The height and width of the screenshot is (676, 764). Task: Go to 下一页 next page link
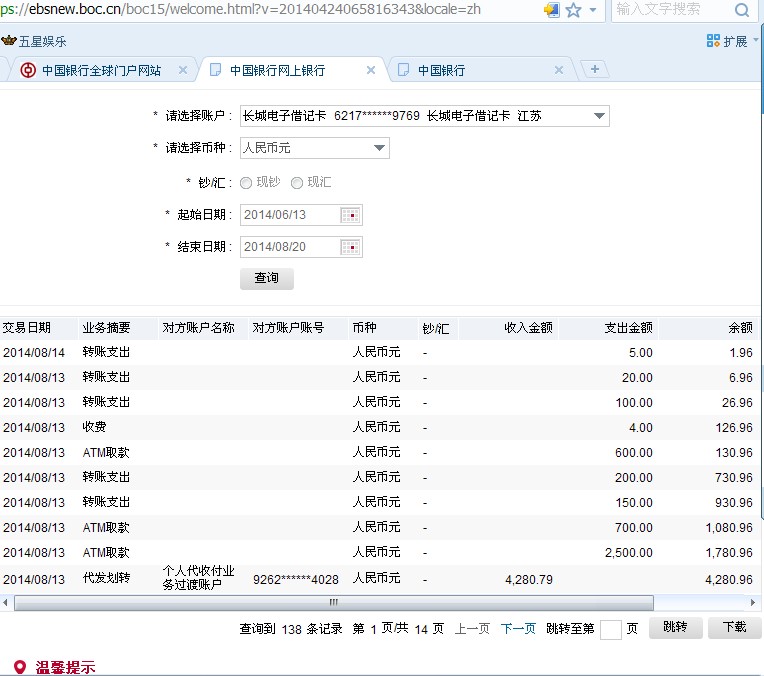(x=518, y=629)
